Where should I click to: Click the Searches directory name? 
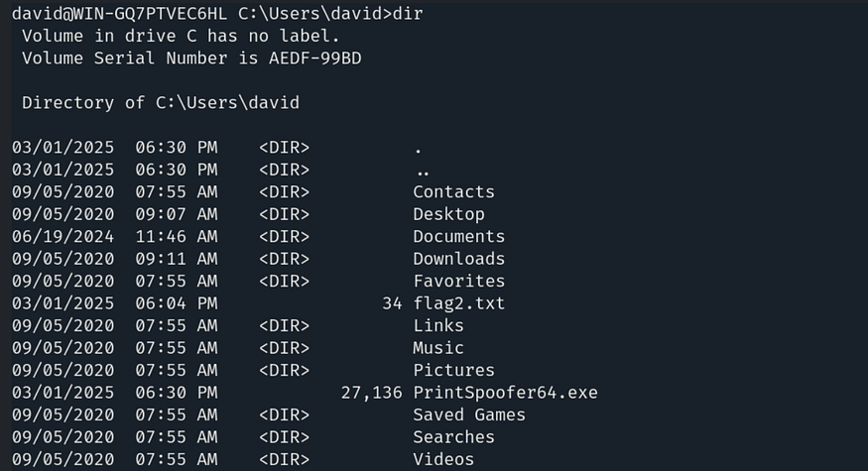[x=453, y=437]
